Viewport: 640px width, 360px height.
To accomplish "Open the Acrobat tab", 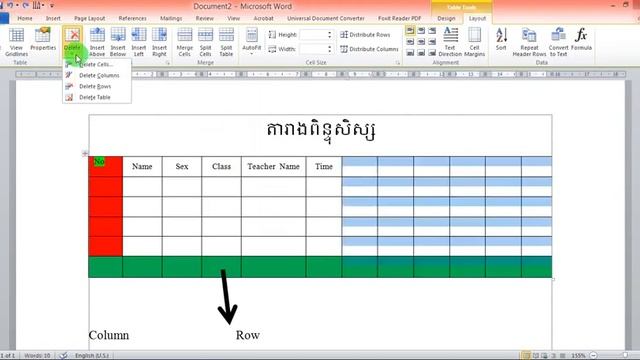I will coord(263,19).
